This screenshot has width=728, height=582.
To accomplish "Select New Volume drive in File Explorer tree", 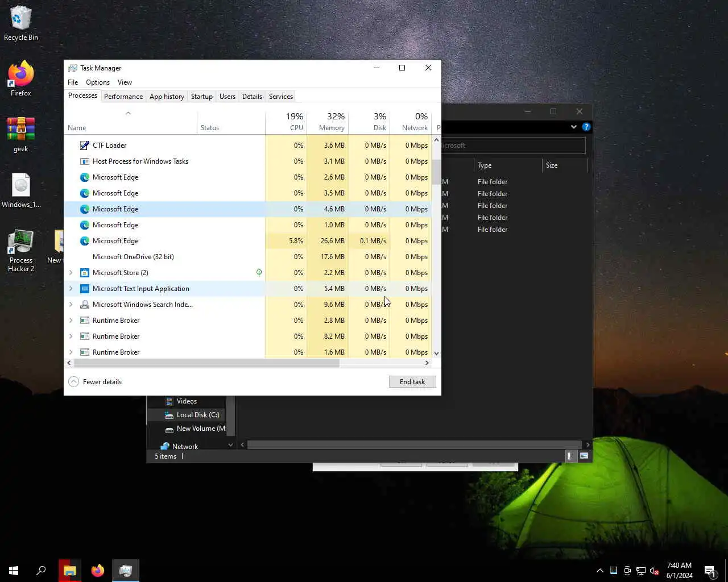I will [x=195, y=429].
